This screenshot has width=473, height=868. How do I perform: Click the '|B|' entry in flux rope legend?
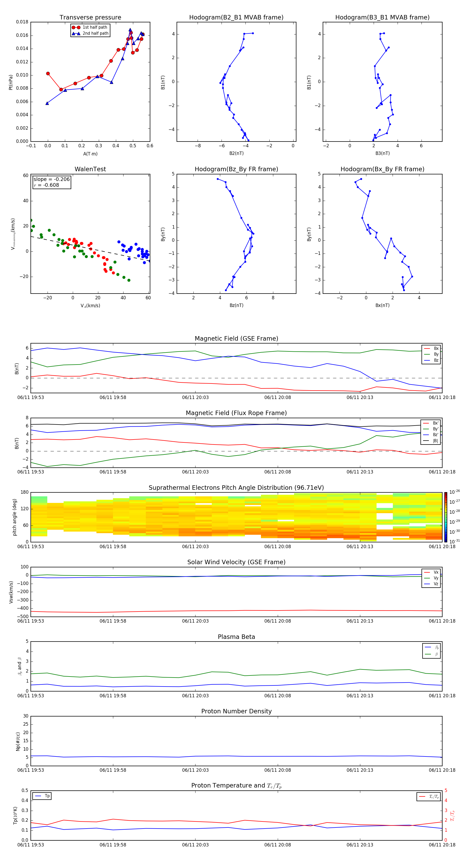pyautogui.click(x=436, y=441)
